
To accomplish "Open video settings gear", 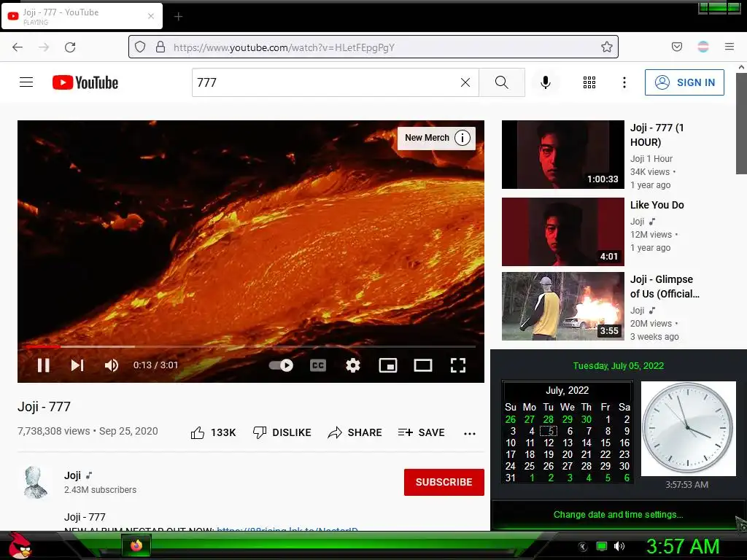I will click(352, 365).
